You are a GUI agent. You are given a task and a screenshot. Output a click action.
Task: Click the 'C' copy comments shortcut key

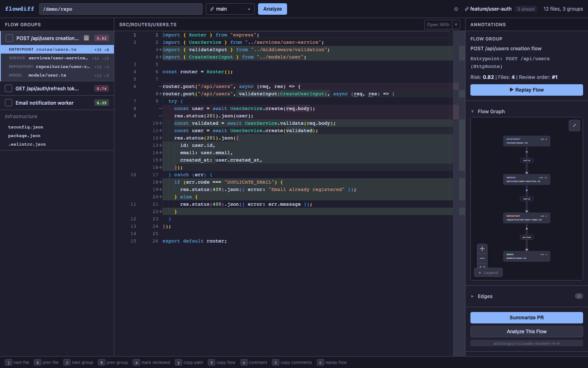(276, 362)
